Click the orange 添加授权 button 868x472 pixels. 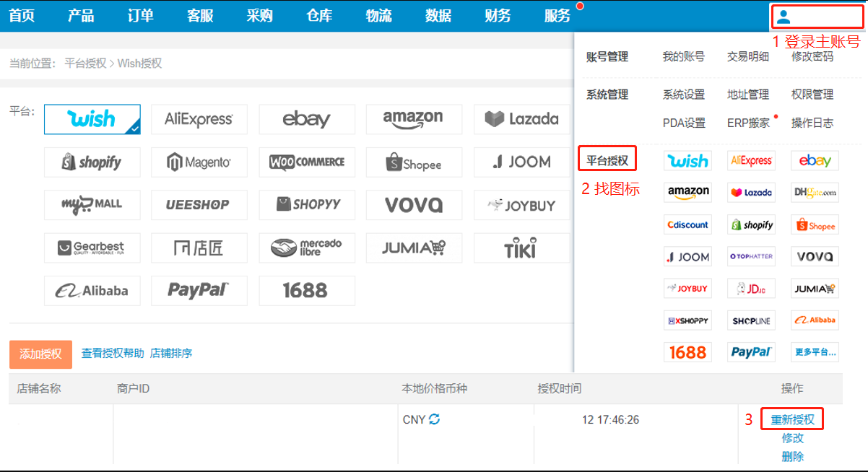click(x=40, y=354)
